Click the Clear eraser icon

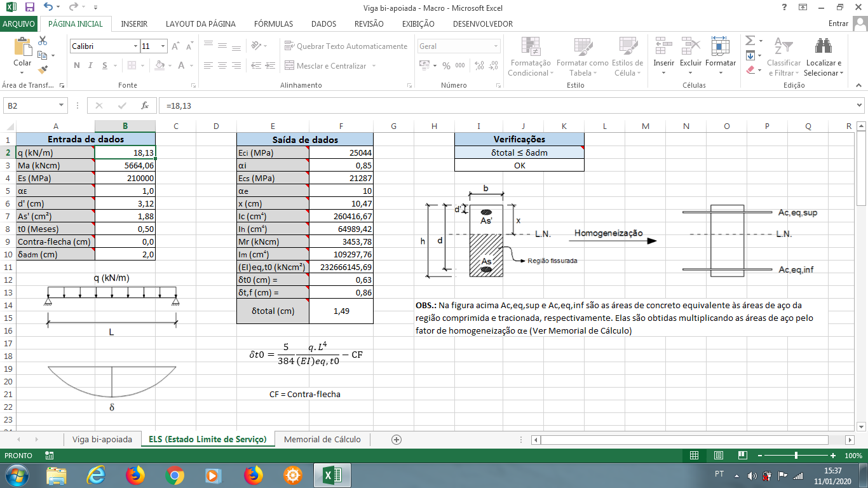(x=750, y=70)
